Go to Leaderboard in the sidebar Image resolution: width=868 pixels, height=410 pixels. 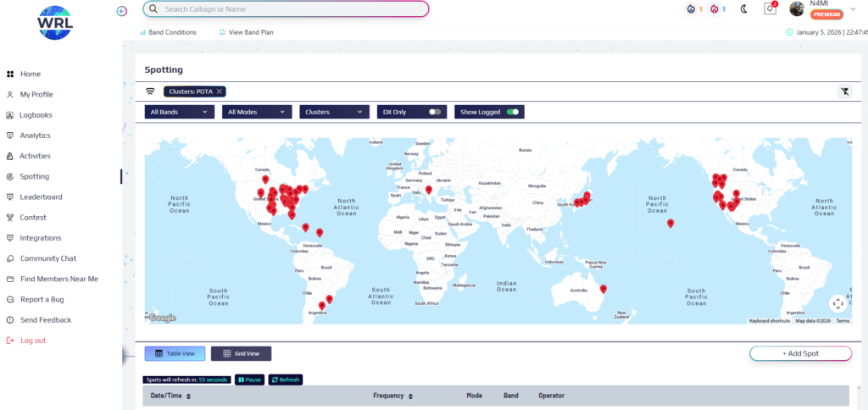click(41, 197)
